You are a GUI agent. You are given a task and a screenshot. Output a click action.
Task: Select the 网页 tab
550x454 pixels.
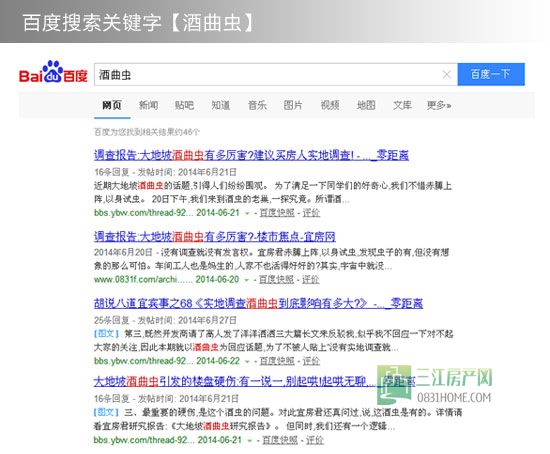click(112, 105)
